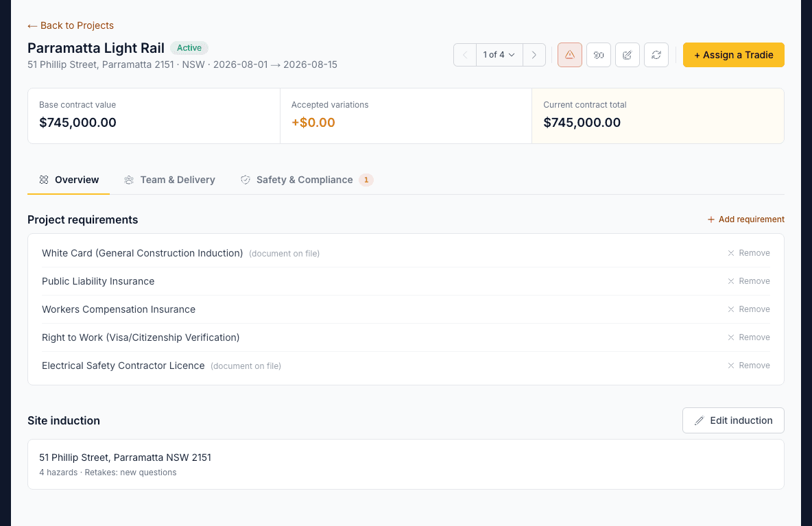
Task: Click the Current contract total amount
Action: click(x=582, y=123)
